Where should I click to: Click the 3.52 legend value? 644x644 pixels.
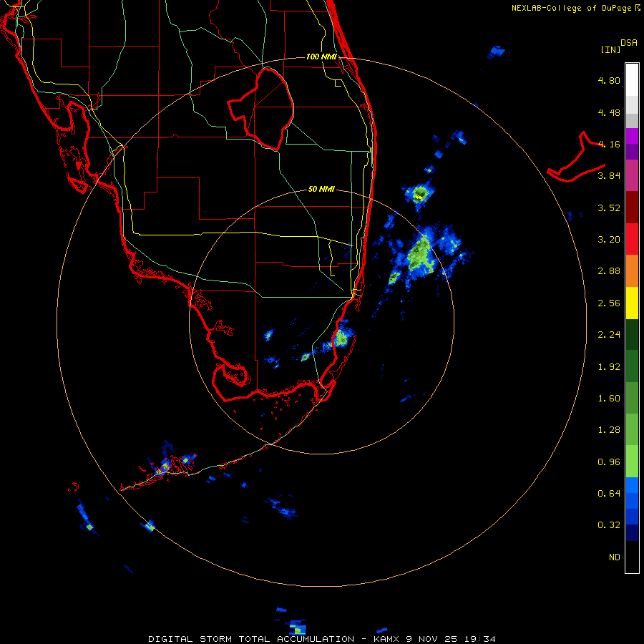coord(609,208)
